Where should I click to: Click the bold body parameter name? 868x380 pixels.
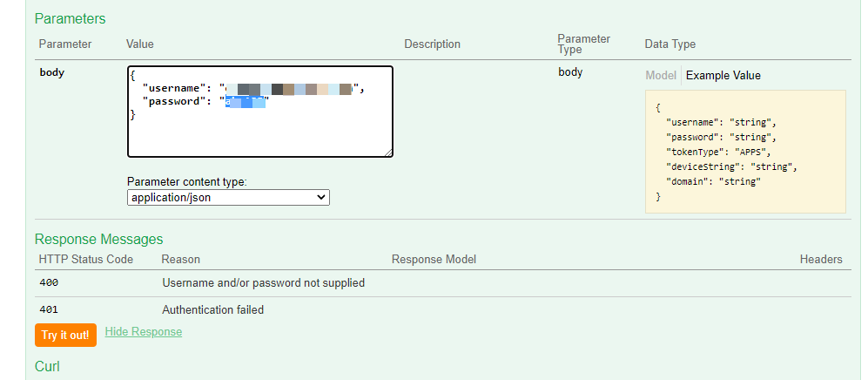pyautogui.click(x=52, y=72)
